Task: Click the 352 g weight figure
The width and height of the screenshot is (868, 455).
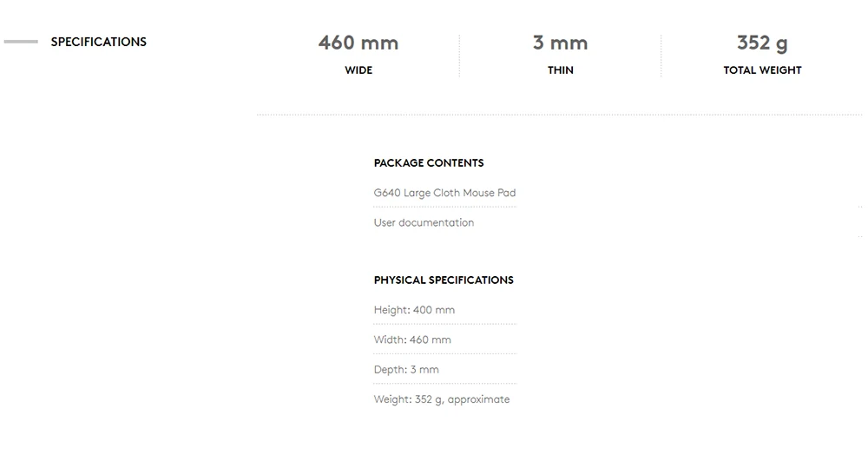Action: click(x=762, y=43)
